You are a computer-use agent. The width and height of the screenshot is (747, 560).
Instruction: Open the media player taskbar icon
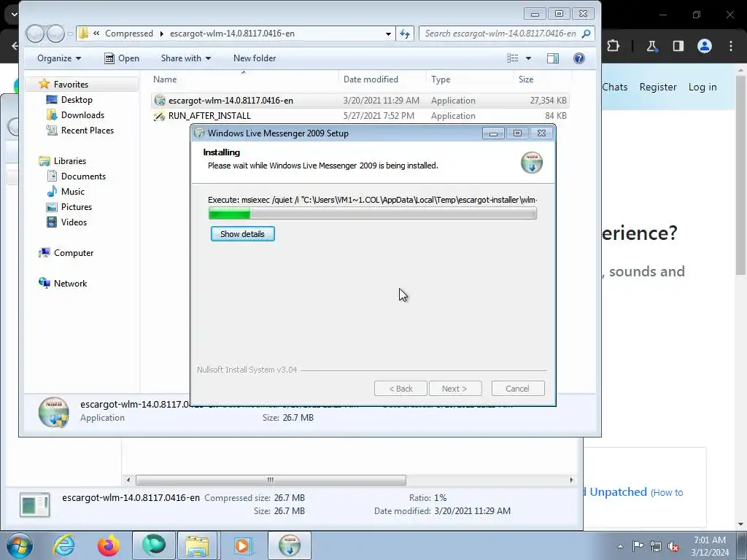243,545
